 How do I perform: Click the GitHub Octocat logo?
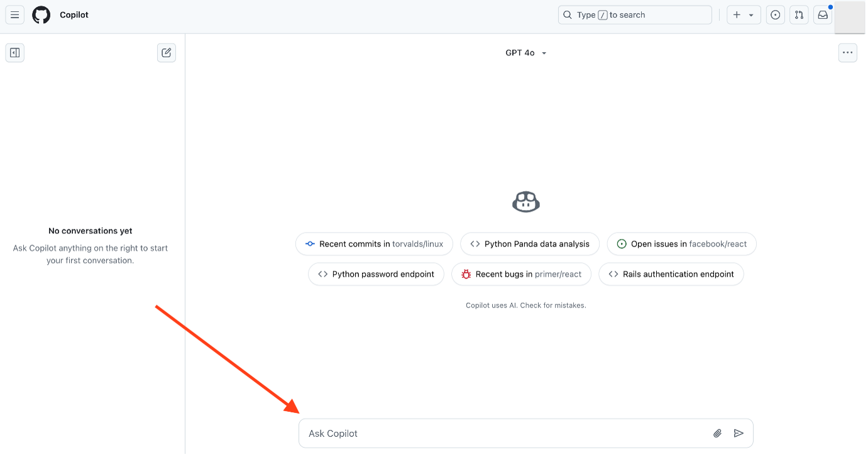pos(41,15)
